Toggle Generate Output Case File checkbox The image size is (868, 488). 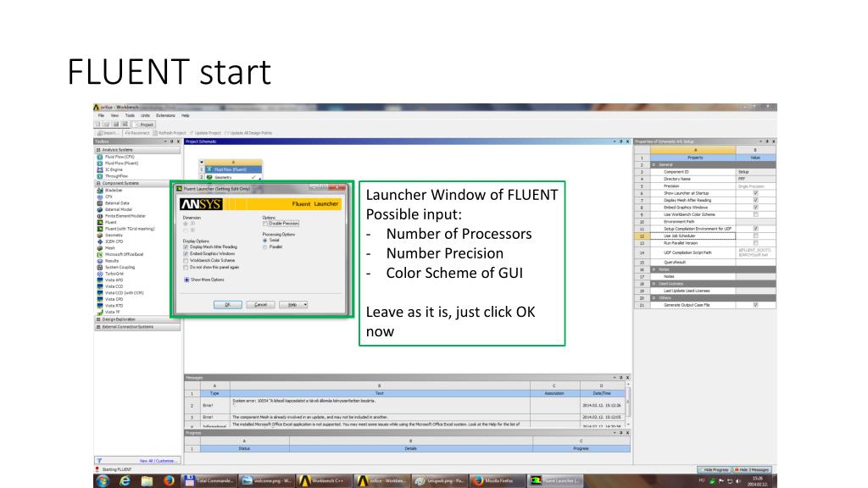pos(755,305)
